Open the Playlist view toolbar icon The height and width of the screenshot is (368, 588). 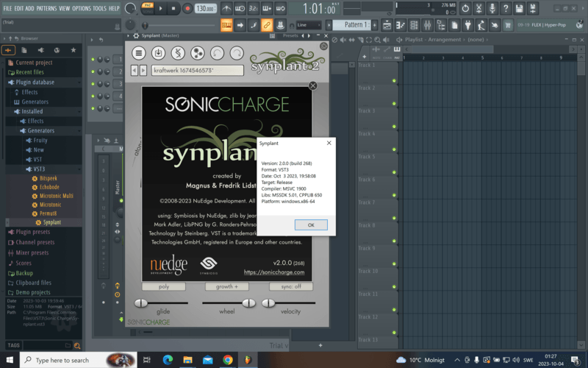point(387,25)
